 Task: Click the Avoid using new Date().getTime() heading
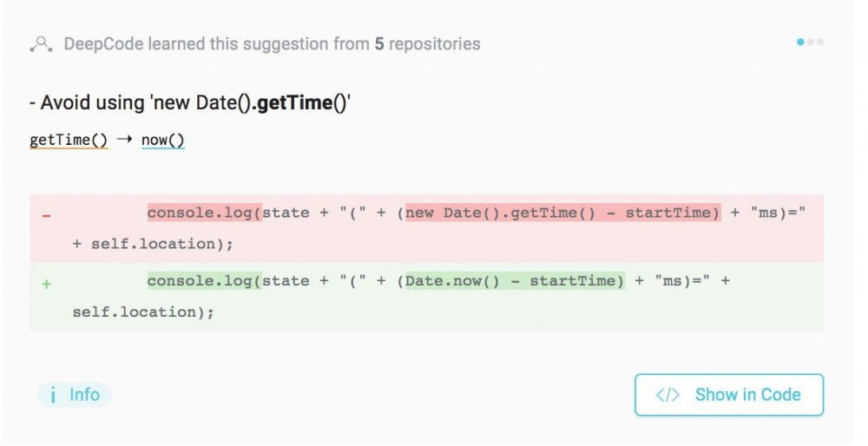[190, 103]
